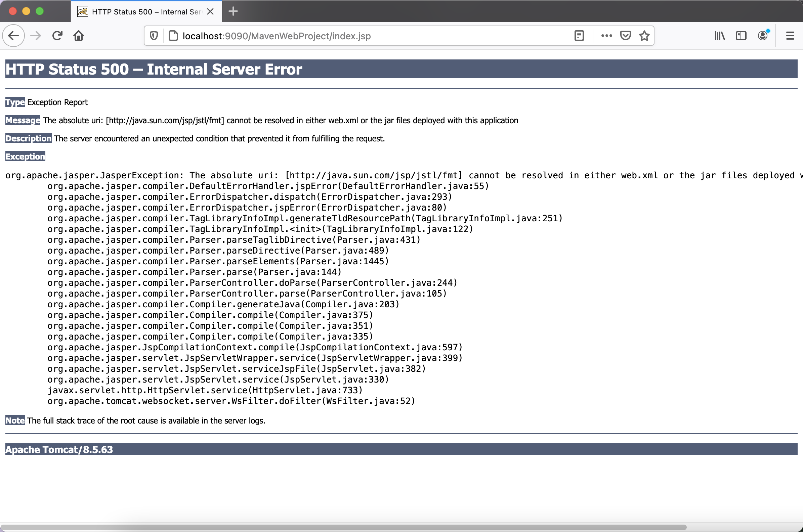803x532 pixels.
Task: Click the horizontal scrollbar at bottom
Action: (x=343, y=527)
